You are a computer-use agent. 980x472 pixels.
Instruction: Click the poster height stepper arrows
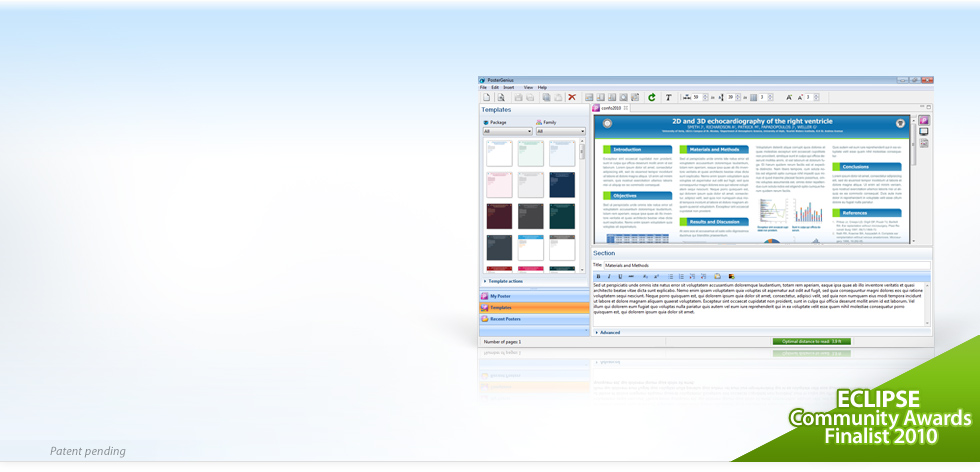pyautogui.click(x=738, y=97)
